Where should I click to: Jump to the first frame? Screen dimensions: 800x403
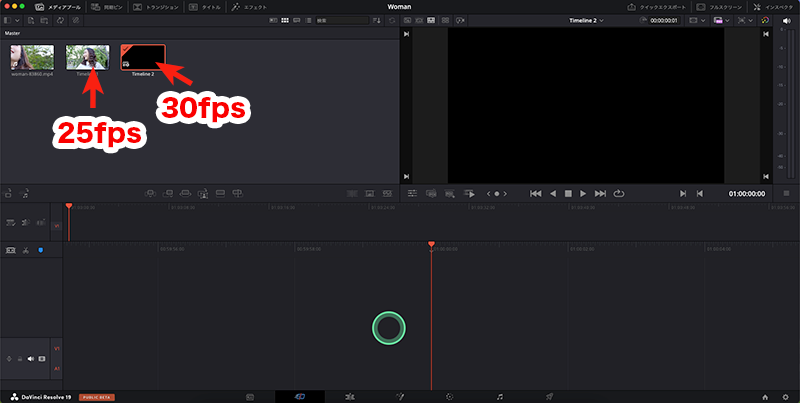(535, 193)
